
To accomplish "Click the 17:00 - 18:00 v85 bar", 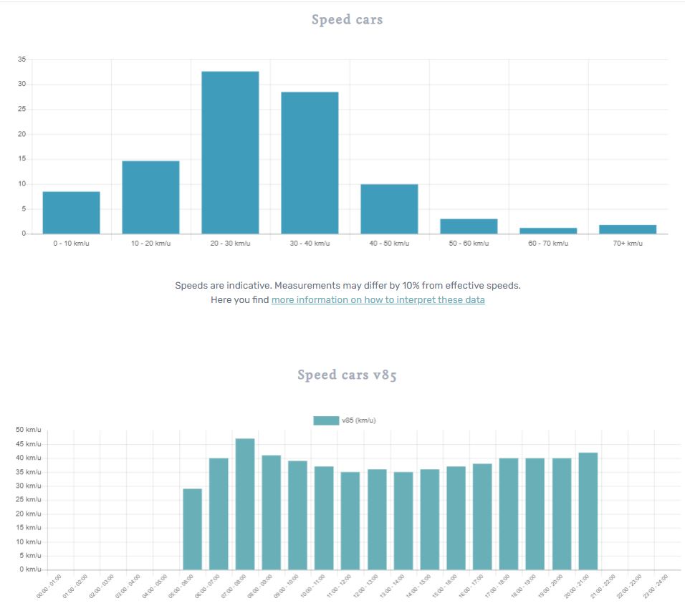I will [509, 514].
